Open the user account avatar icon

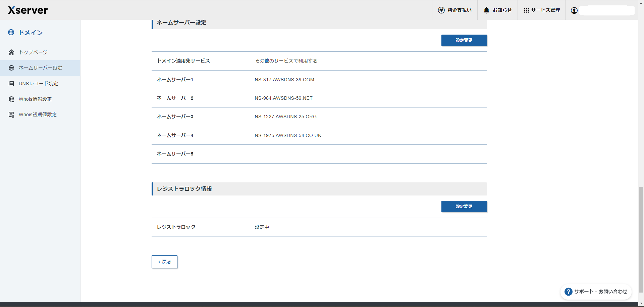tap(574, 10)
